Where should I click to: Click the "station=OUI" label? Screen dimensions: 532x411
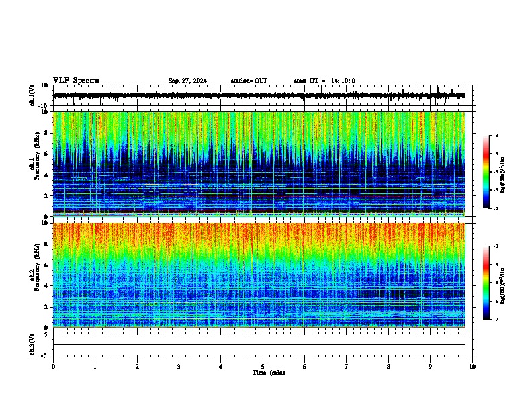click(249, 81)
